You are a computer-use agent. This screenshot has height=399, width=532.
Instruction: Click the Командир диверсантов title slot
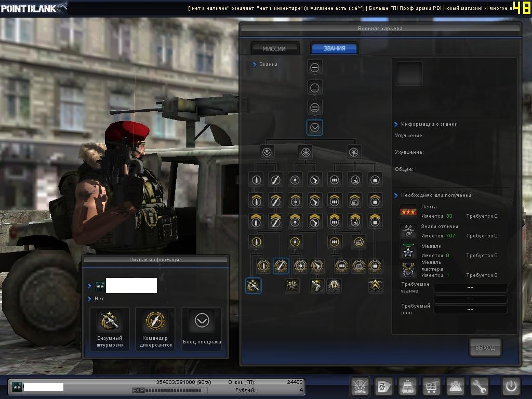[155, 328]
